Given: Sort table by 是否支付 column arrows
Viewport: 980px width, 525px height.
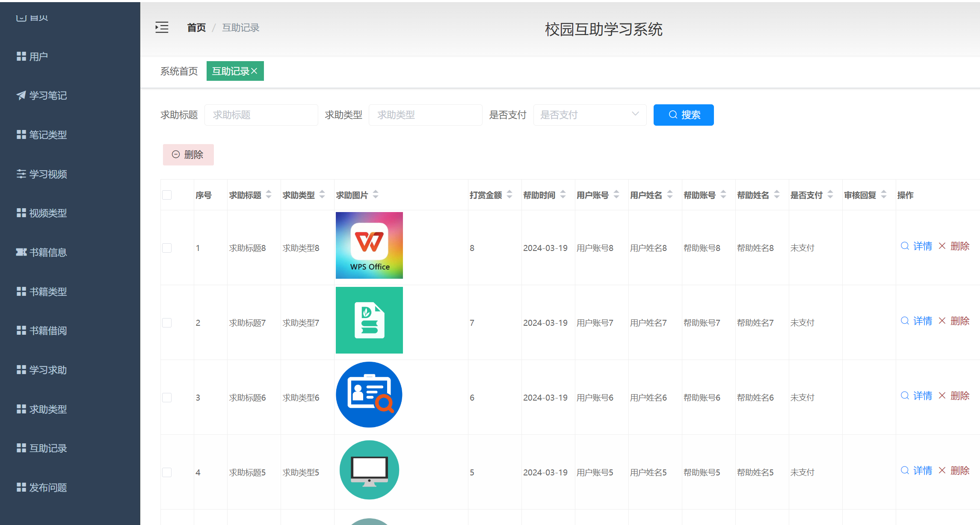Looking at the screenshot, I should point(830,195).
